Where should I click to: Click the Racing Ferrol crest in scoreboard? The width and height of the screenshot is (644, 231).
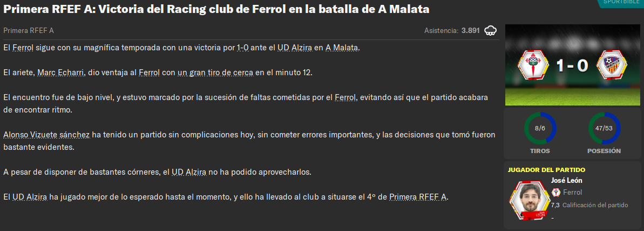[532, 65]
